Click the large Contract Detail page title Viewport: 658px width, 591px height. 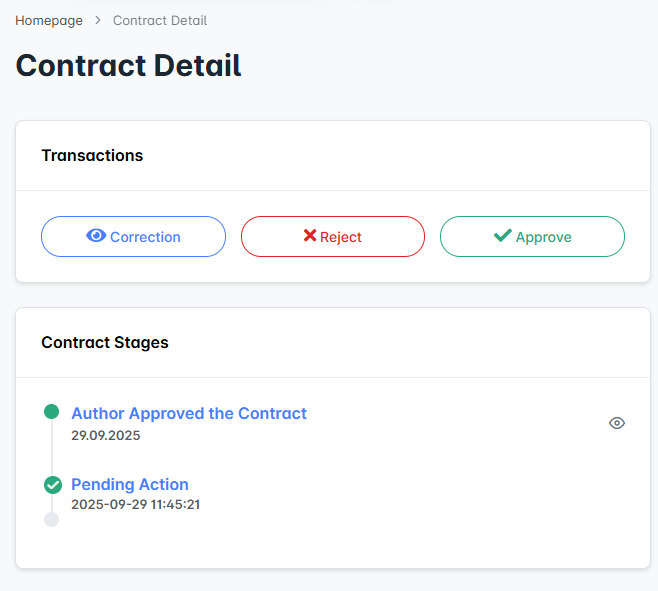pyautogui.click(x=129, y=65)
